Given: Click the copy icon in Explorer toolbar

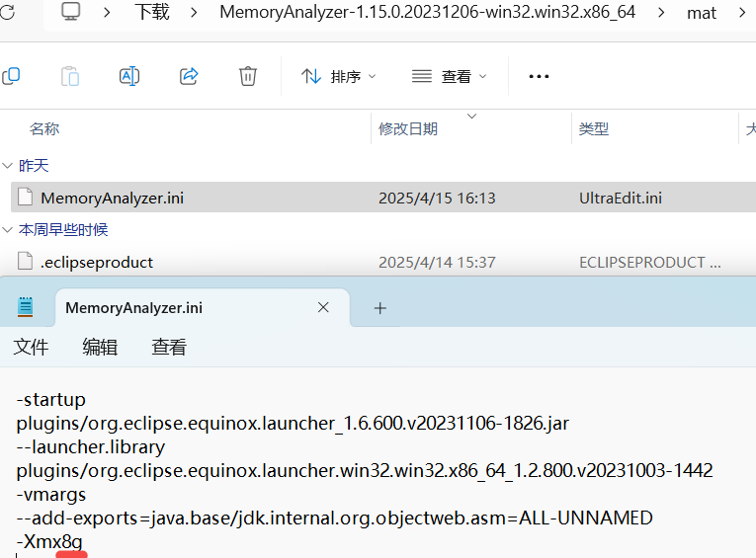Looking at the screenshot, I should coord(11,76).
